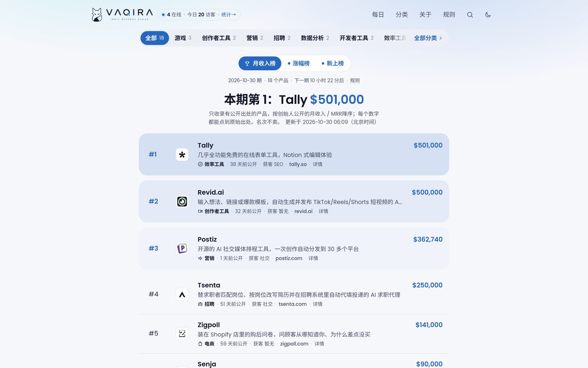Visit zigpoll.com source link
This screenshot has height=368, width=588.
[294, 344]
